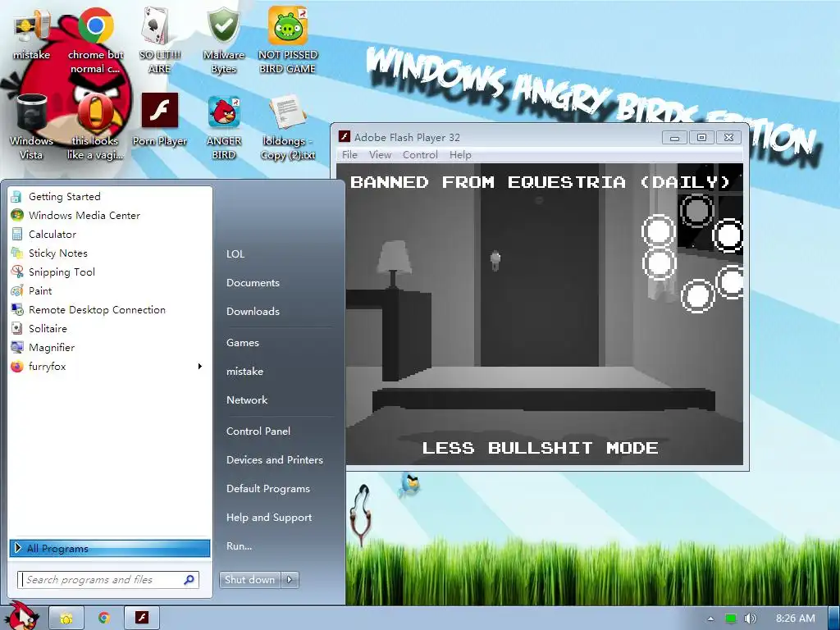This screenshot has height=630, width=840.
Task: Click the green network tray icon
Action: click(x=731, y=619)
